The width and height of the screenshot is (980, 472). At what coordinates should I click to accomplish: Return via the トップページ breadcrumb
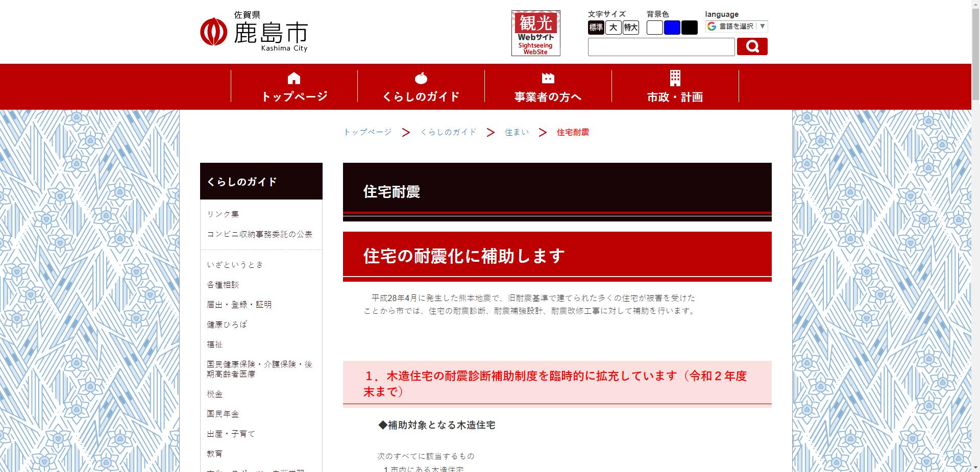tap(367, 132)
